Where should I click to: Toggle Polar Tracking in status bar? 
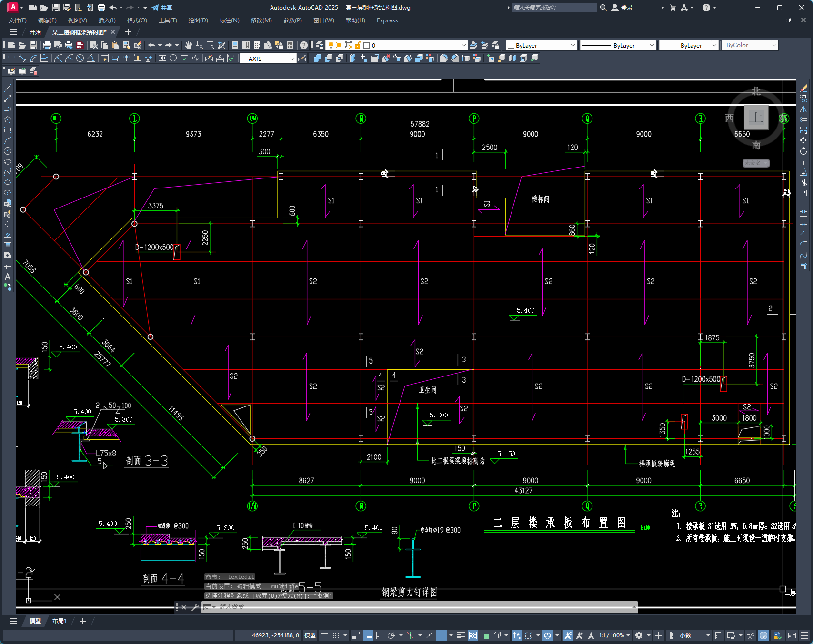[391, 635]
